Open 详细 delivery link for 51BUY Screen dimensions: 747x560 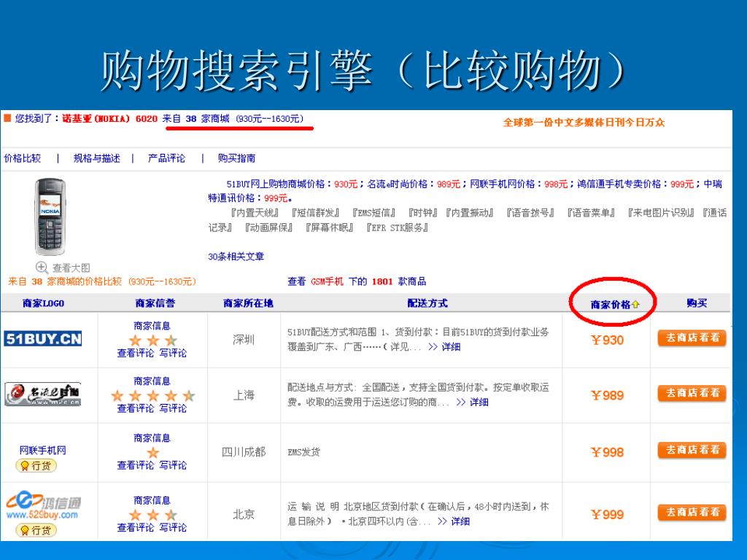click(451, 346)
